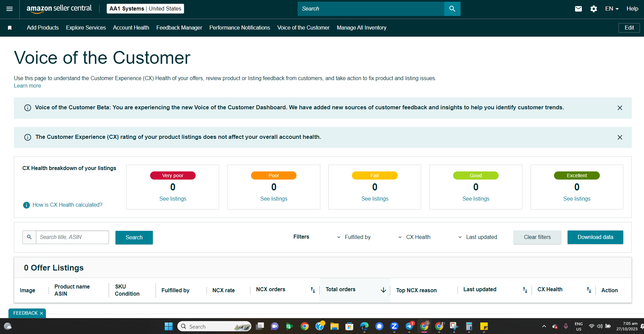Go to Account Health
This screenshot has width=644, height=334.
[131, 28]
